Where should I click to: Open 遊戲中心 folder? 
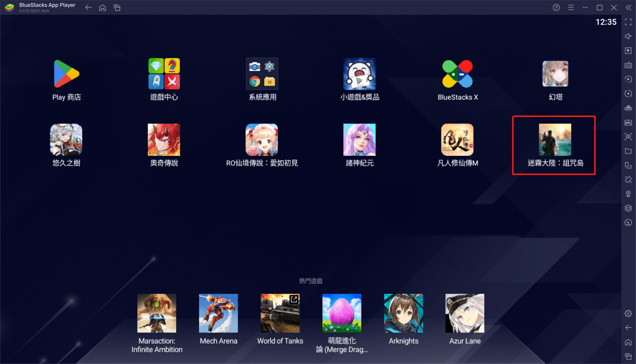[x=164, y=74]
